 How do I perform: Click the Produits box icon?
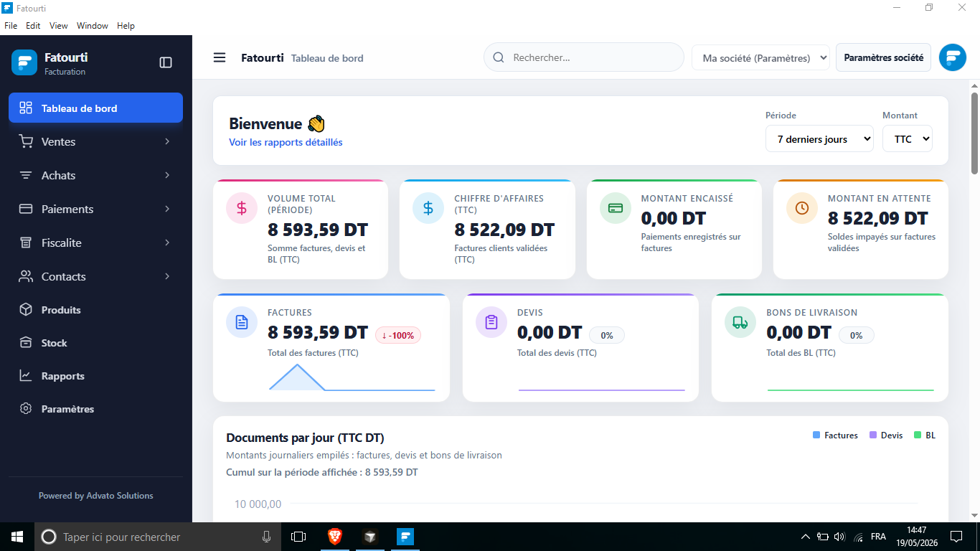point(26,309)
